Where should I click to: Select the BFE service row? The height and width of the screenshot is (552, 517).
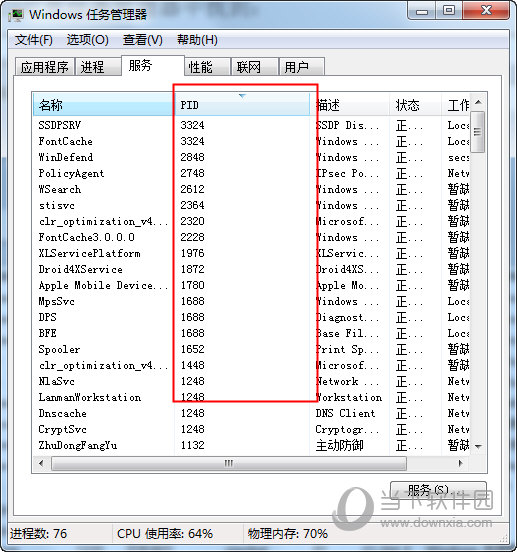pos(251,334)
